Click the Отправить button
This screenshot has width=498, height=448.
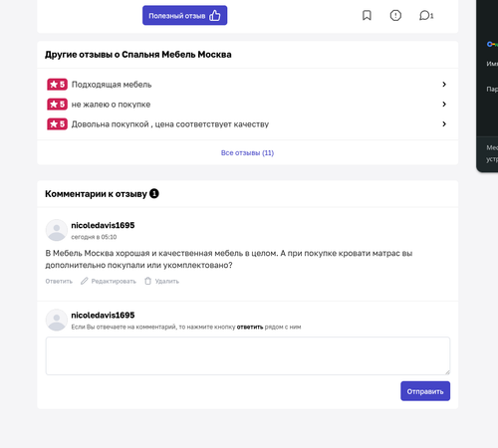pos(425,391)
